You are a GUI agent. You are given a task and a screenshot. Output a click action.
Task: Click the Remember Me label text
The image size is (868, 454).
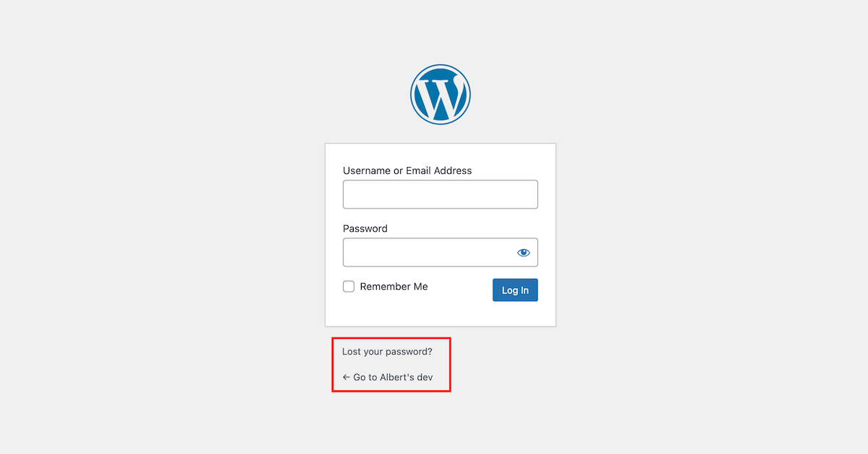393,287
